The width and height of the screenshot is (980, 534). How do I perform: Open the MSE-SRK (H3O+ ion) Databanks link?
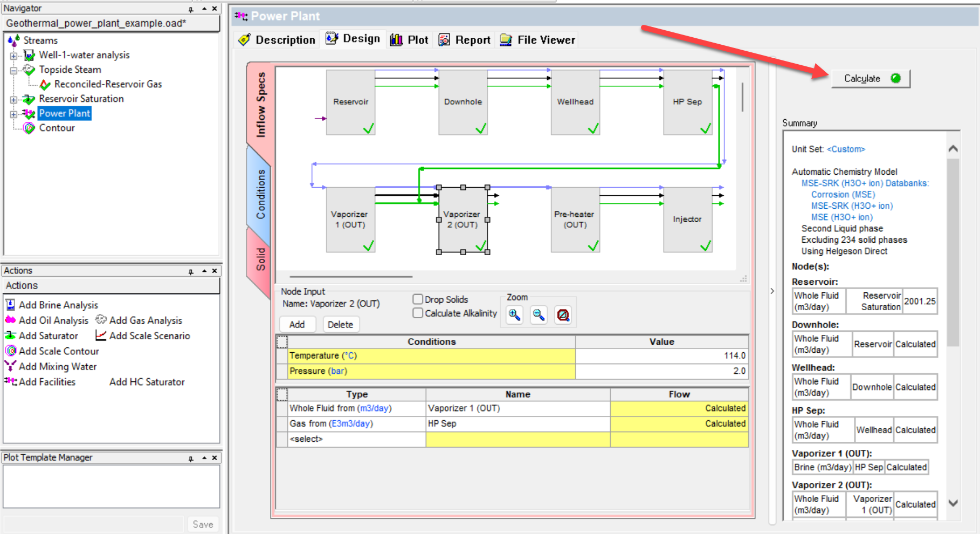click(865, 183)
